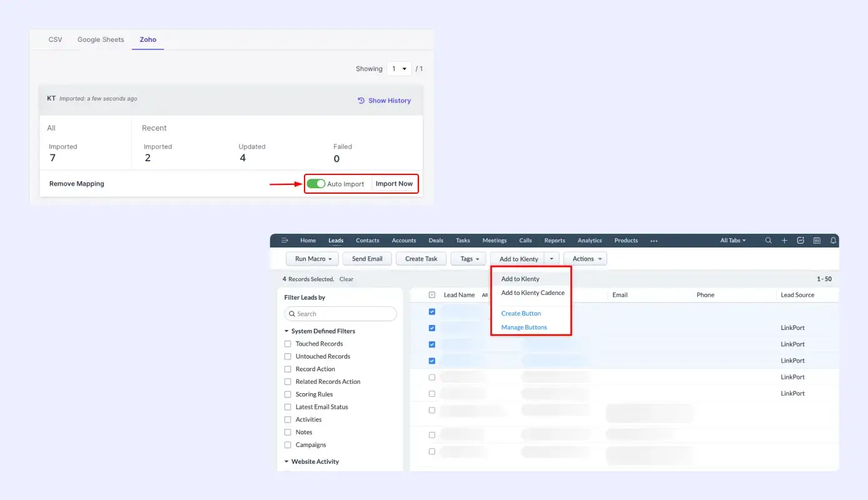Open the Actions dropdown
Screen dimensions: 868x500
pos(585,259)
